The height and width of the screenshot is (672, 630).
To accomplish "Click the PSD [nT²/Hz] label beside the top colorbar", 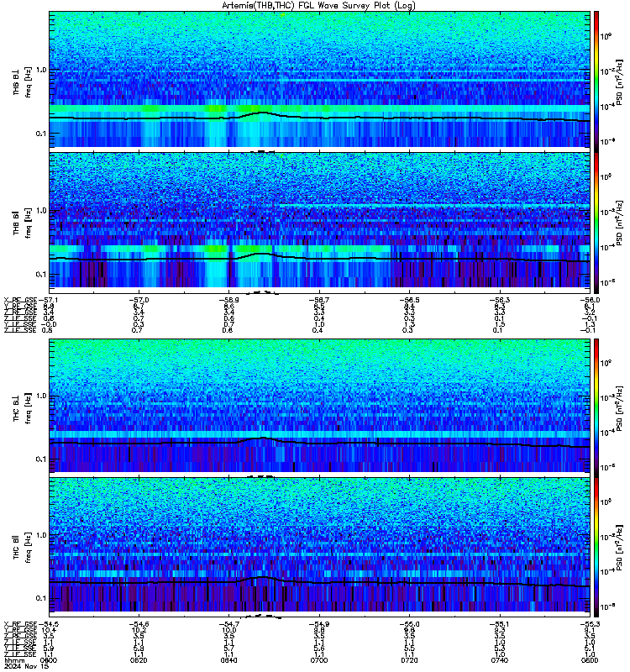I will [x=619, y=82].
